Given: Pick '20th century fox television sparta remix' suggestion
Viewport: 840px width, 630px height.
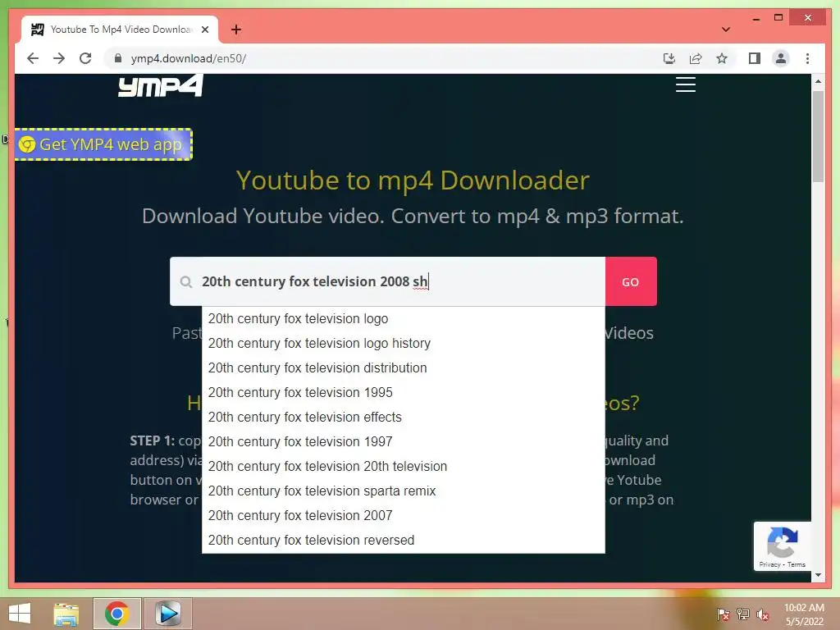Looking at the screenshot, I should coord(403,491).
